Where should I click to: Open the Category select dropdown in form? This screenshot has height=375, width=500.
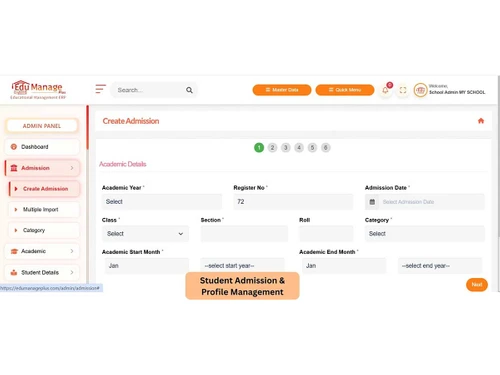425,234
